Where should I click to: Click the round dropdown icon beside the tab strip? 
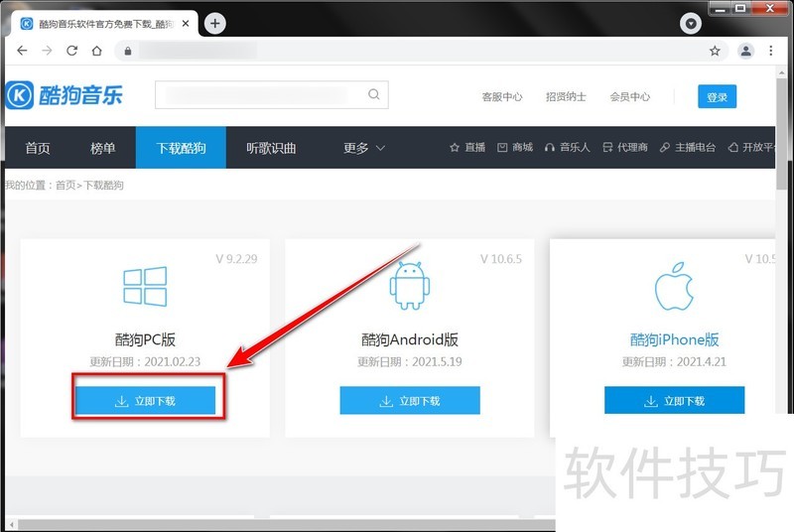690,23
